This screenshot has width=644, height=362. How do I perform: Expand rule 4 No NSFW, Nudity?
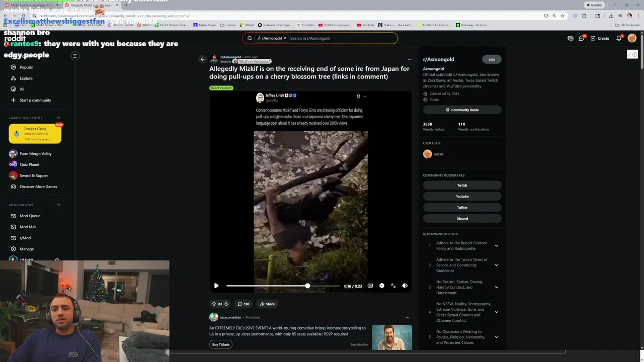pos(496,312)
